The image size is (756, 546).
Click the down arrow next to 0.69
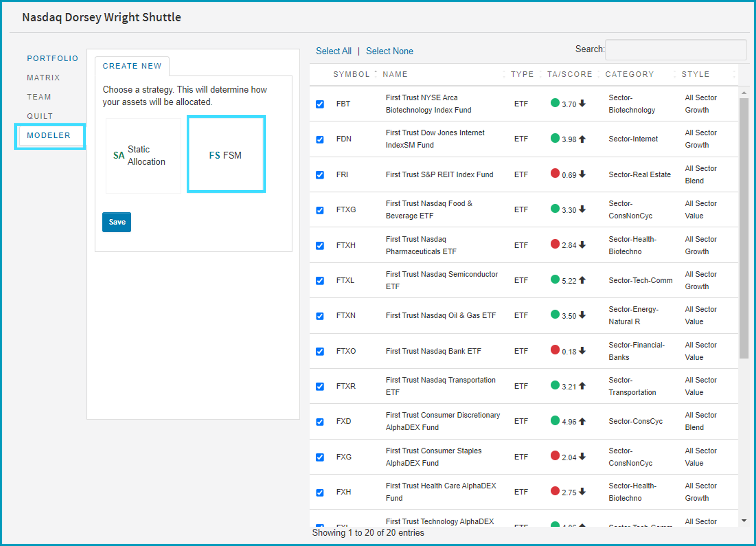(582, 174)
